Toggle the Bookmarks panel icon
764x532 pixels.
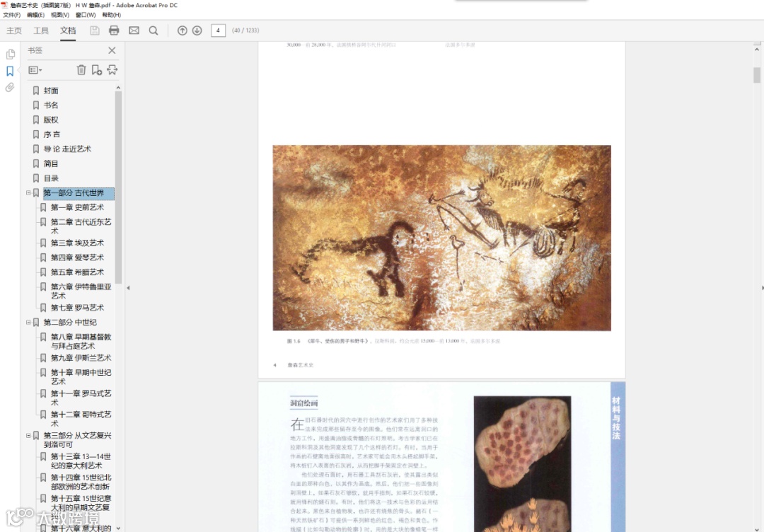[10, 71]
